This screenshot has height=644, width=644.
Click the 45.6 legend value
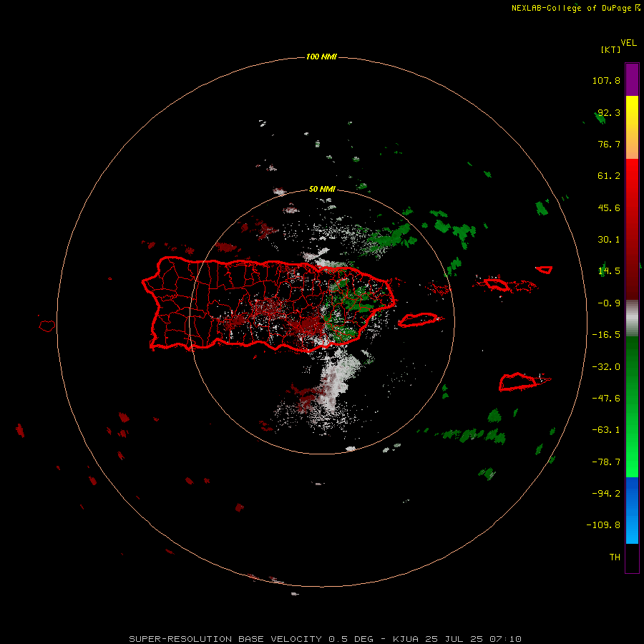click(609, 208)
